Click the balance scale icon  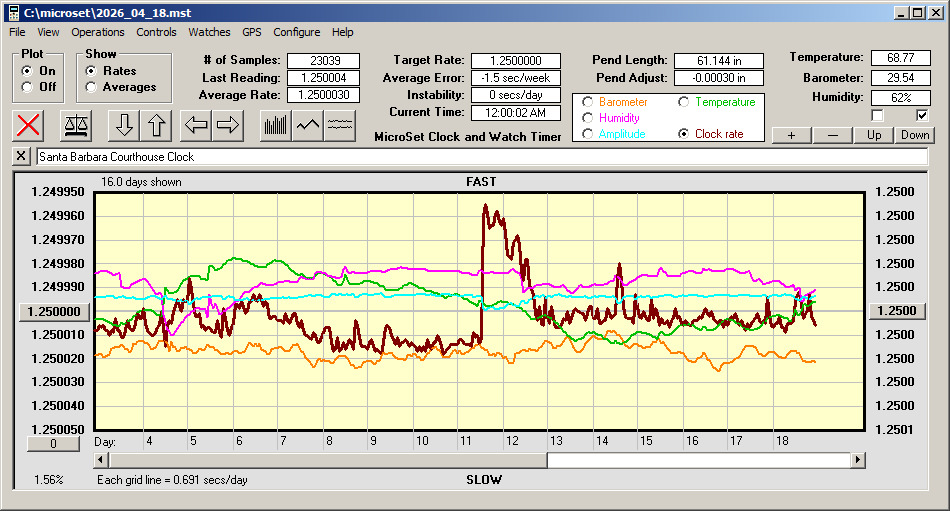(76, 125)
